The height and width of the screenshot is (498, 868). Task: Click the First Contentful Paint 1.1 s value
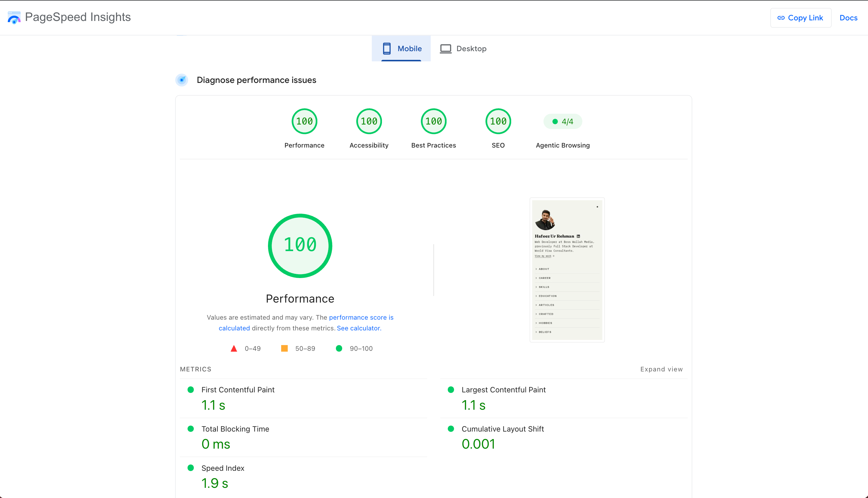(213, 405)
